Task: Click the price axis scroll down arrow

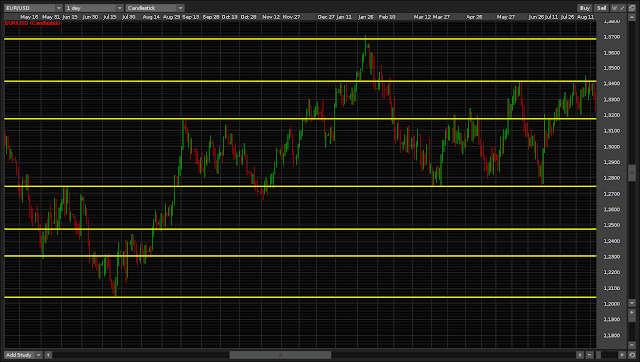Action: (632, 303)
